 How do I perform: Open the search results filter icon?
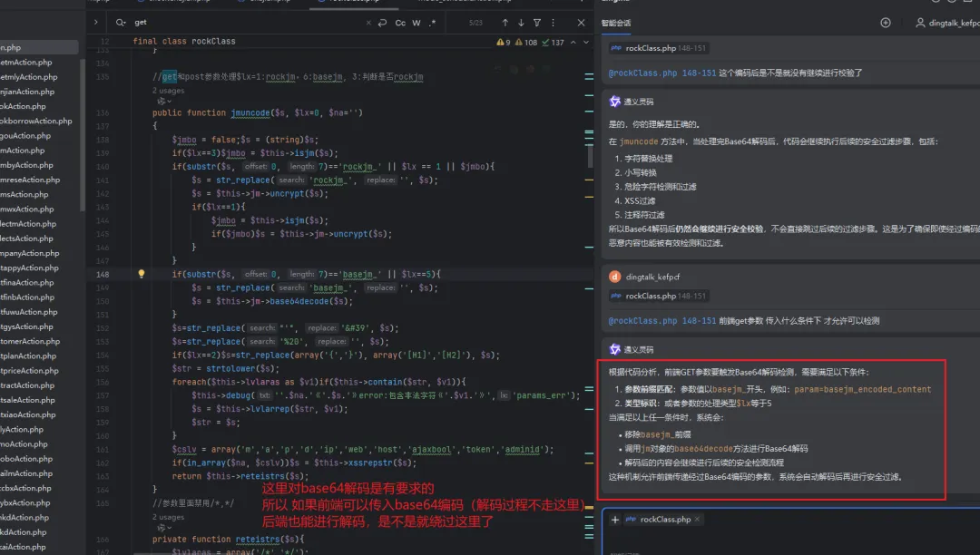pyautogui.click(x=537, y=23)
